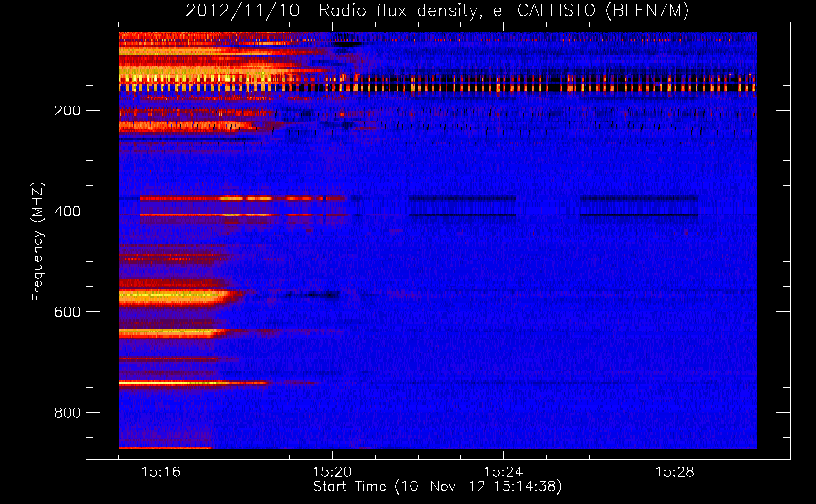Click the '800' frequency tick label
The width and height of the screenshot is (816, 504).
tap(68, 413)
